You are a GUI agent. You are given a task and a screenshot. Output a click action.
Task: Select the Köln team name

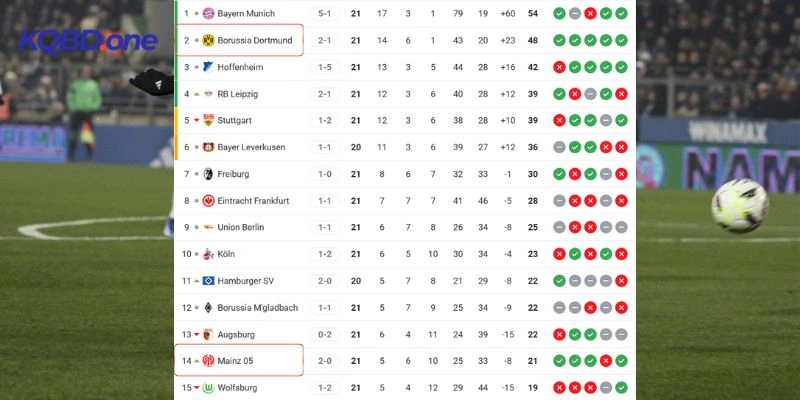(227, 254)
